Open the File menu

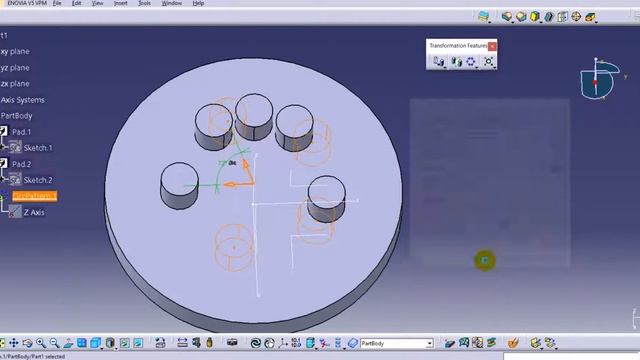57,3
